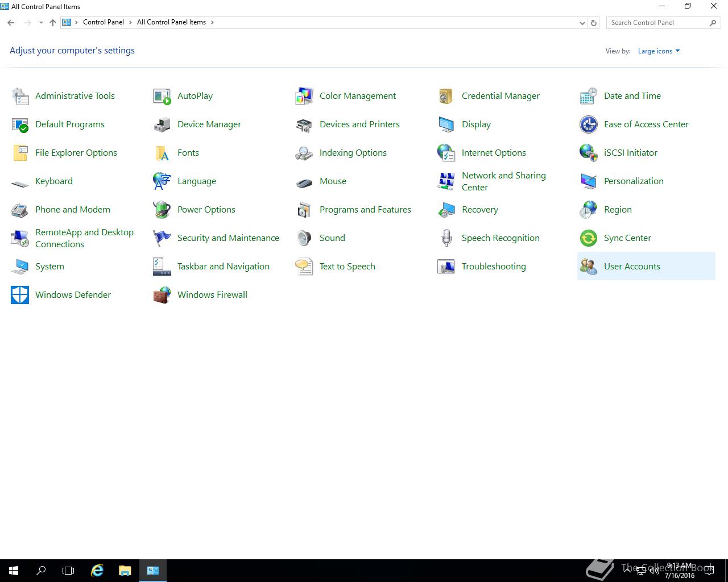This screenshot has width=728, height=582.
Task: Click the Display monitor icon
Action: pyautogui.click(x=446, y=124)
